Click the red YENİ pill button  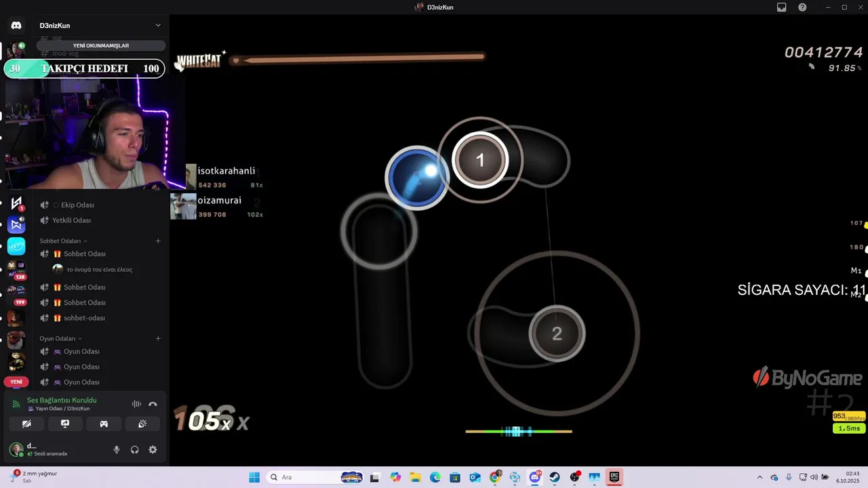click(16, 382)
